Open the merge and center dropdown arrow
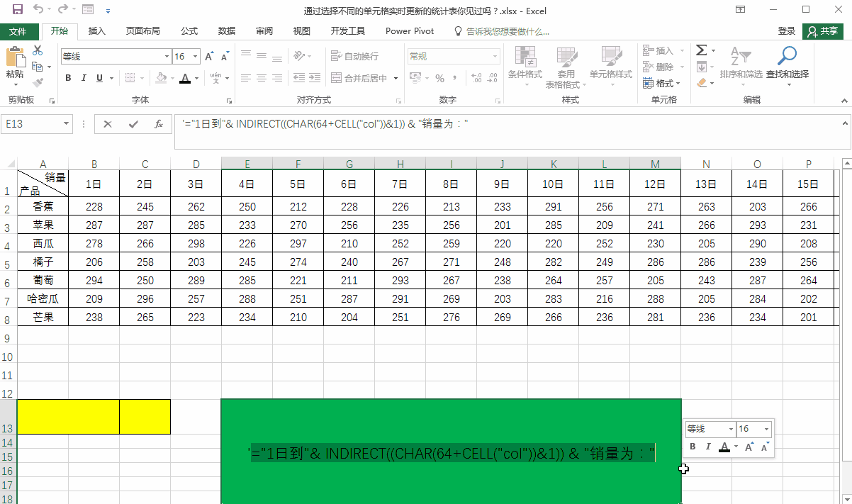The image size is (852, 504). coord(396,78)
